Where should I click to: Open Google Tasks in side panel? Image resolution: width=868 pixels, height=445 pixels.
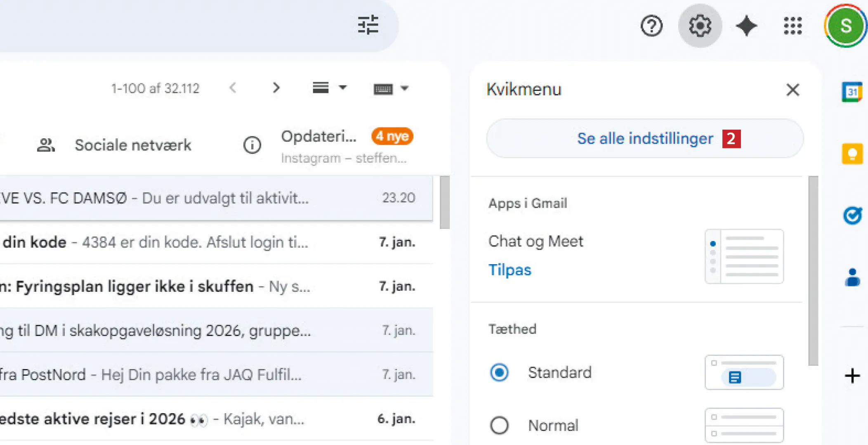(852, 215)
